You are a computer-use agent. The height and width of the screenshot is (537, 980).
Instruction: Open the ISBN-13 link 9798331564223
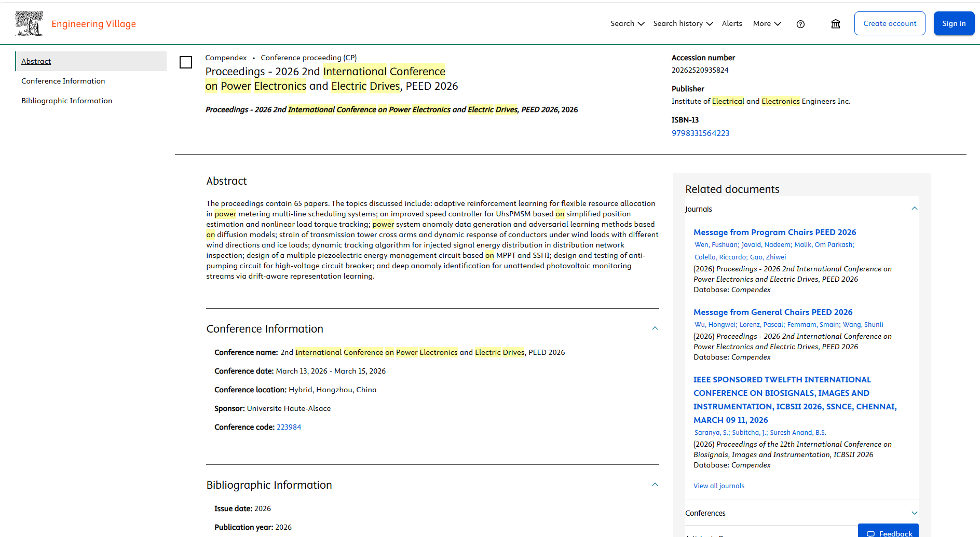(x=700, y=133)
